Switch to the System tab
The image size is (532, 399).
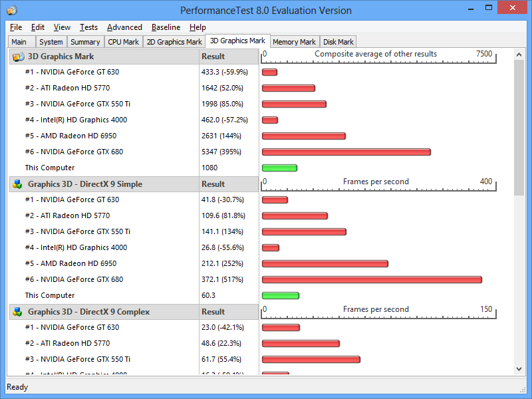point(51,42)
